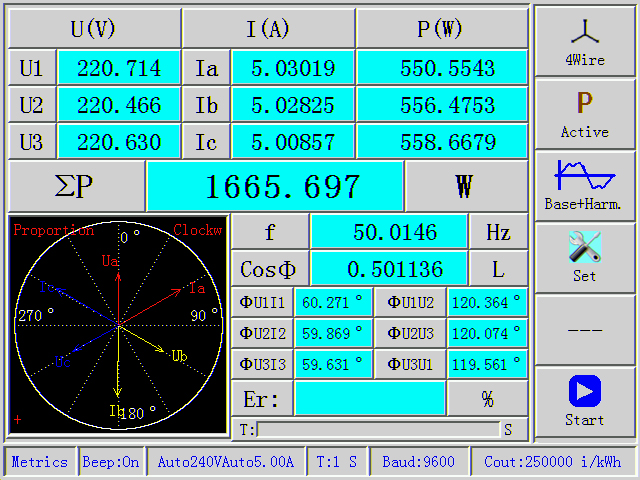Toggle the Beep:On status setting

111,462
